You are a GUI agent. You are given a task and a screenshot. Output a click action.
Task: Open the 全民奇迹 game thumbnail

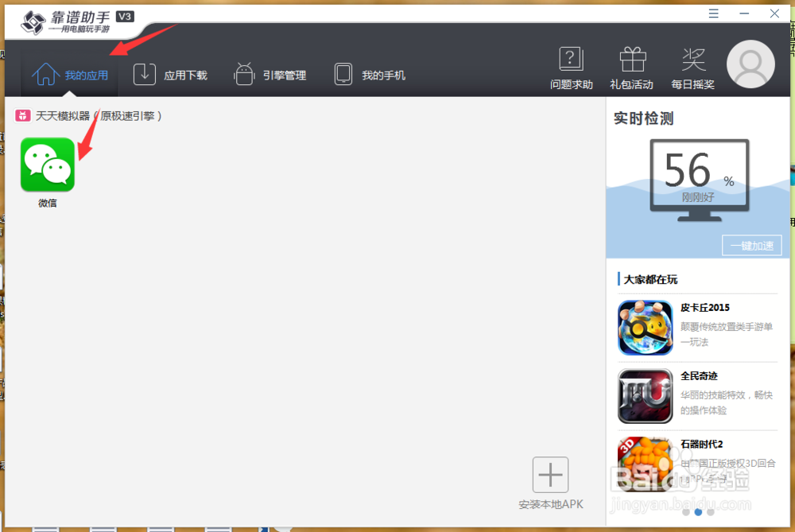point(646,396)
